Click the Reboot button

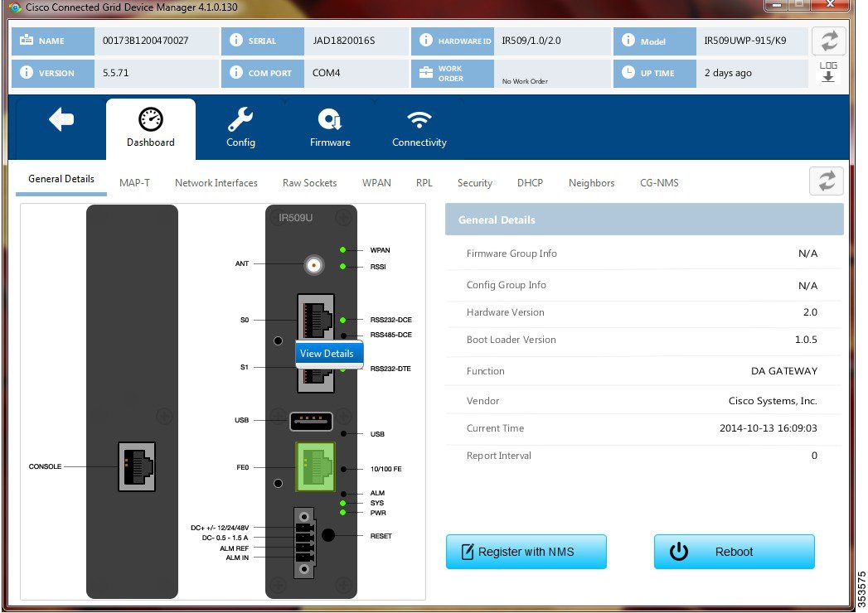click(734, 552)
